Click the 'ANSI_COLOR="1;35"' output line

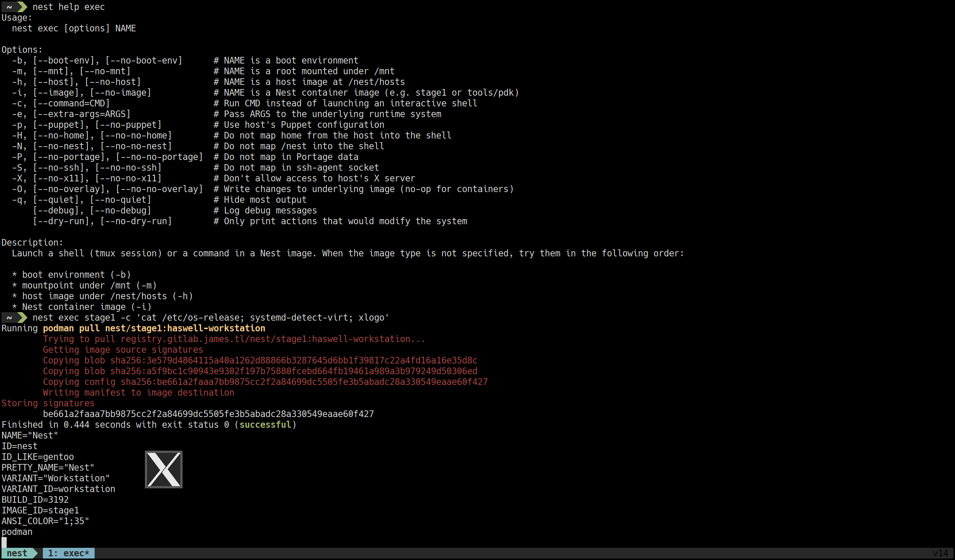pyautogui.click(x=45, y=521)
